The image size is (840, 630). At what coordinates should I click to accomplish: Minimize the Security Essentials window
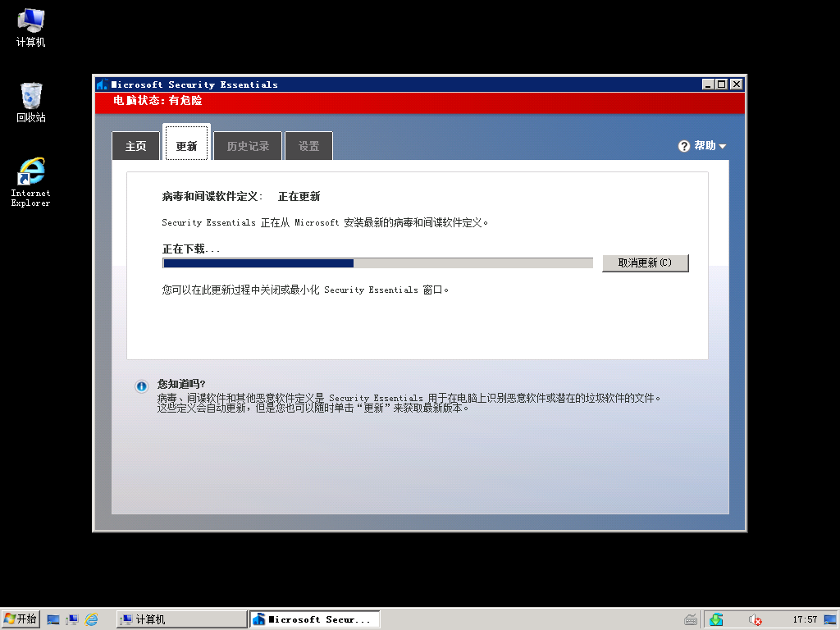point(708,84)
